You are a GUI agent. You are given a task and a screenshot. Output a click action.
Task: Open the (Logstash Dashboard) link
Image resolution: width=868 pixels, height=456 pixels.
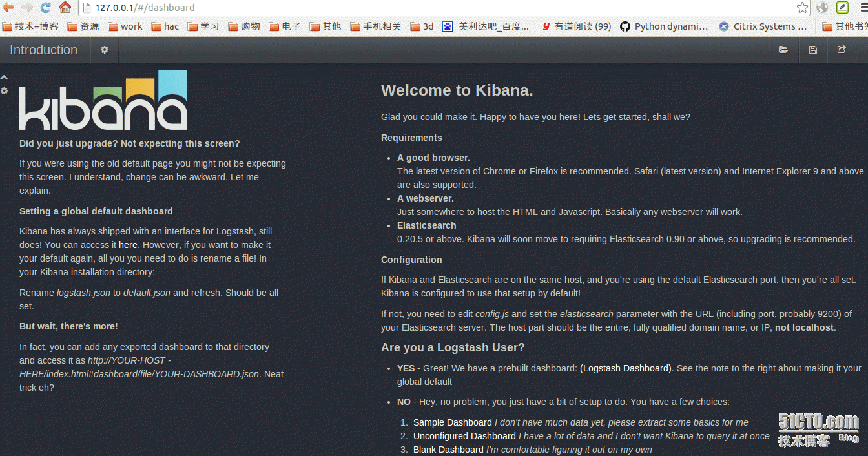pos(626,368)
